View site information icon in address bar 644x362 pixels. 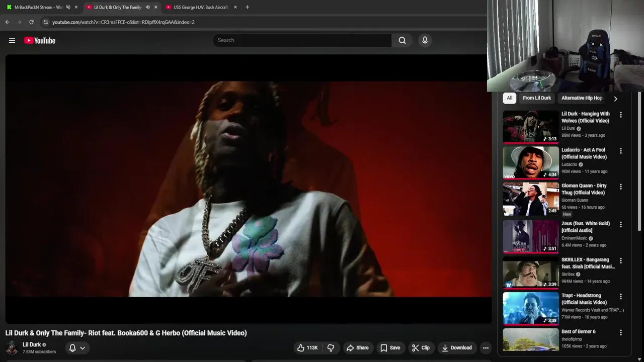click(46, 22)
